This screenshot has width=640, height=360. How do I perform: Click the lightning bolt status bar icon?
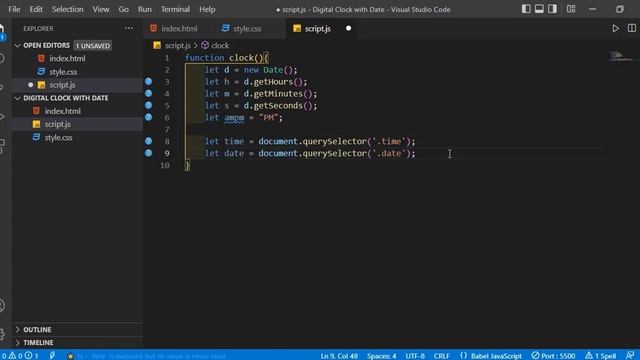click(52, 356)
